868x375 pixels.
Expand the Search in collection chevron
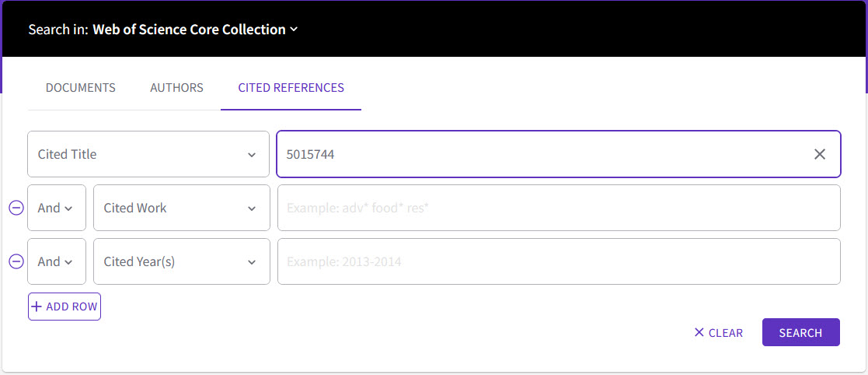coord(294,30)
